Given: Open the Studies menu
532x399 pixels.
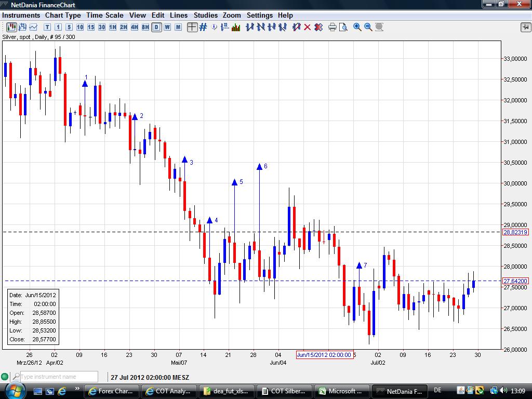Looking at the screenshot, I should [205, 15].
